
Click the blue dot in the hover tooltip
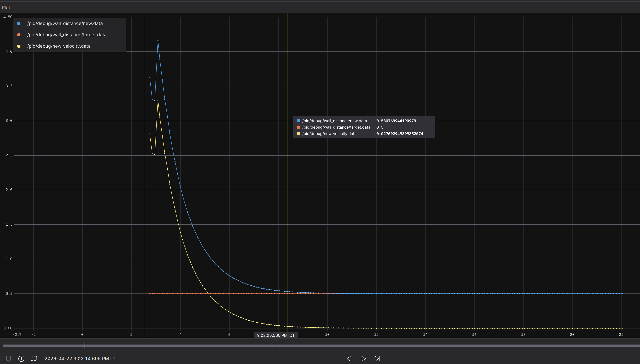click(298, 120)
